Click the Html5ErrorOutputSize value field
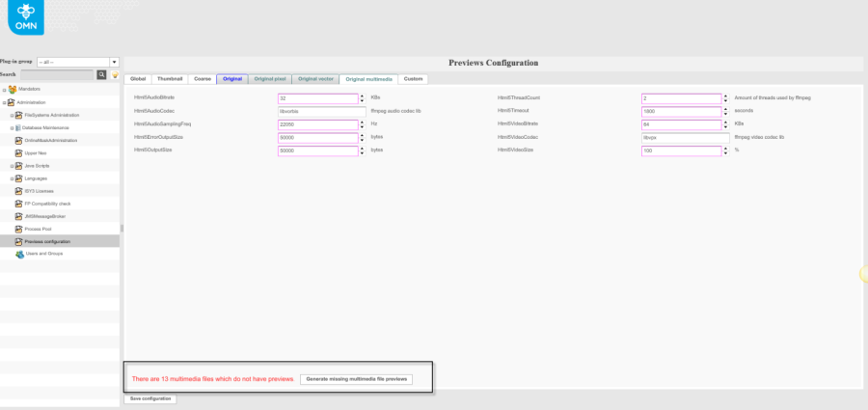The height and width of the screenshot is (410, 868). pyautogui.click(x=318, y=137)
